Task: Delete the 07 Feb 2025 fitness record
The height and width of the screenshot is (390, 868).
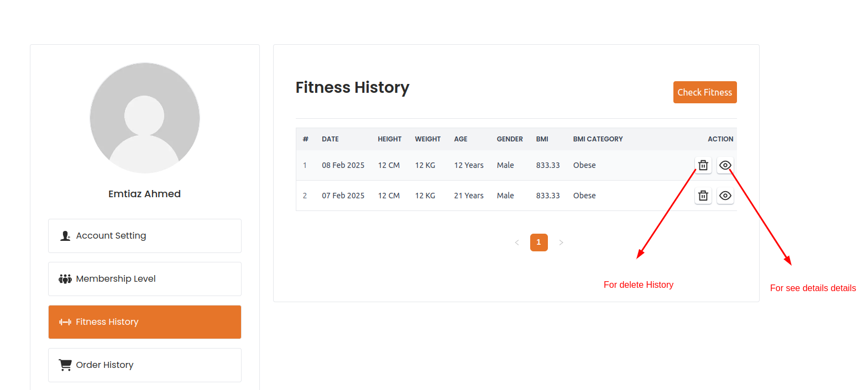Action: pos(703,196)
